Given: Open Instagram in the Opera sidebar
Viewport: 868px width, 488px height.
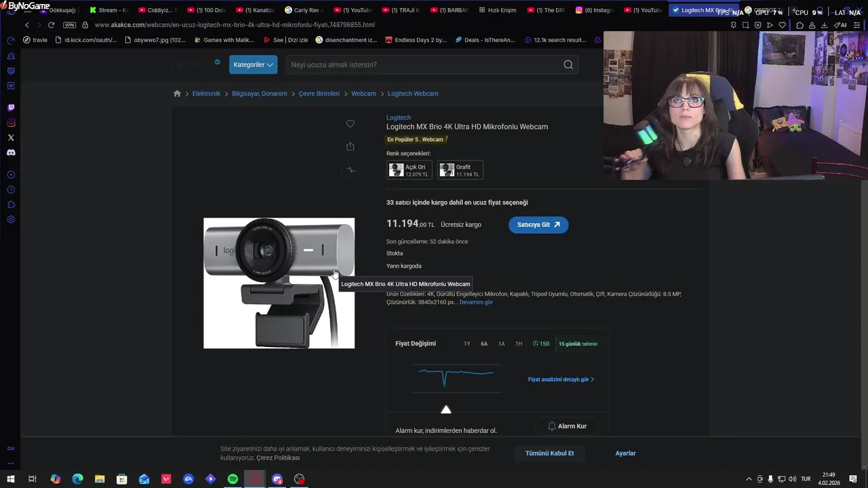Looking at the screenshot, I should click(x=11, y=123).
